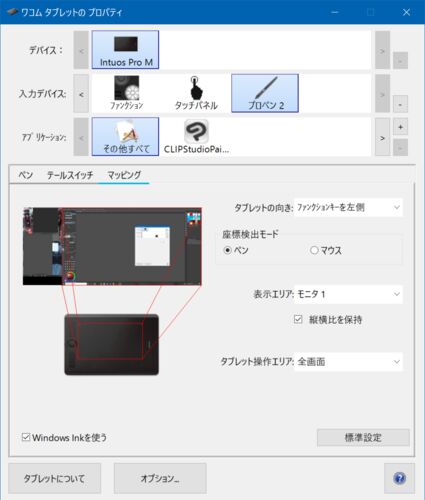Viewport: 425px width, 500px height.
Task: Click the 標準設定 button
Action: point(363,437)
